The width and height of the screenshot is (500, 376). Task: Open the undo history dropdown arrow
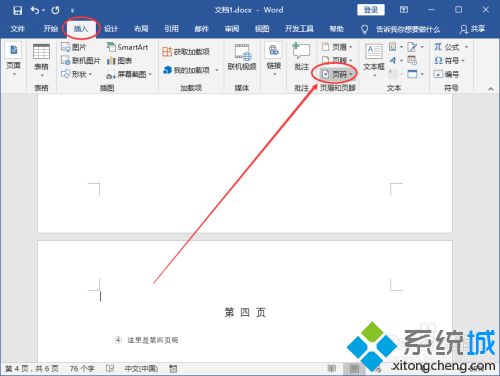(43, 10)
